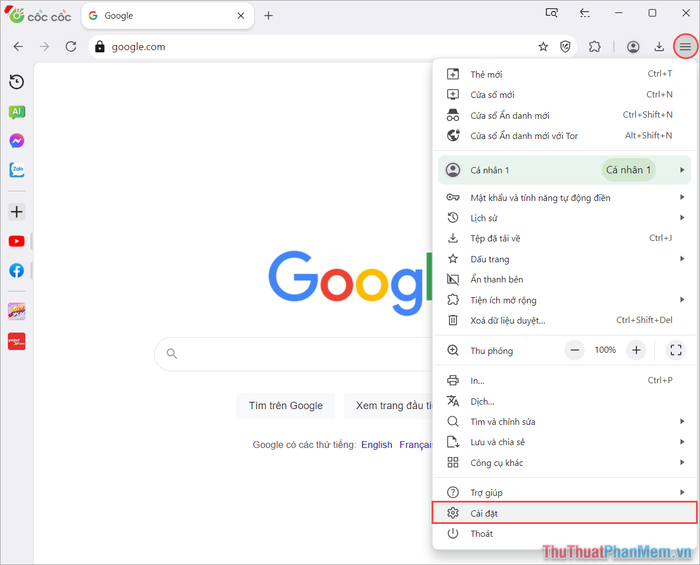Click the 'Xem trang đầu tiên' button
The width and height of the screenshot is (700, 565).
pos(388,406)
